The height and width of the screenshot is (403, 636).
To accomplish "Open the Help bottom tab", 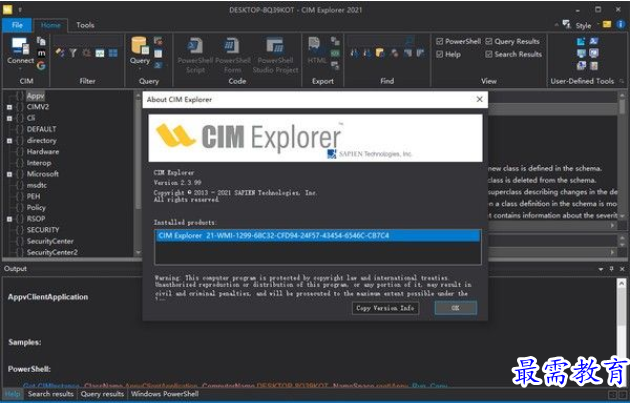I will click(13, 394).
